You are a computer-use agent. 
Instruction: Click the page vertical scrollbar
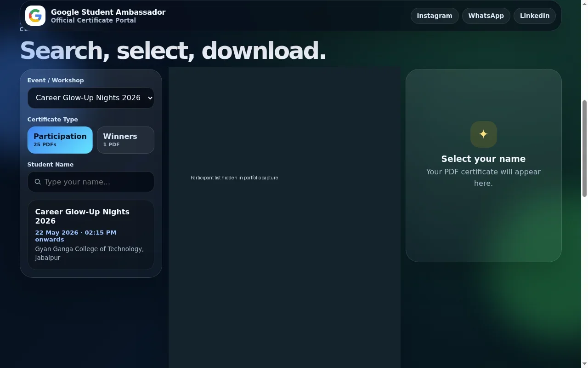tap(584, 148)
